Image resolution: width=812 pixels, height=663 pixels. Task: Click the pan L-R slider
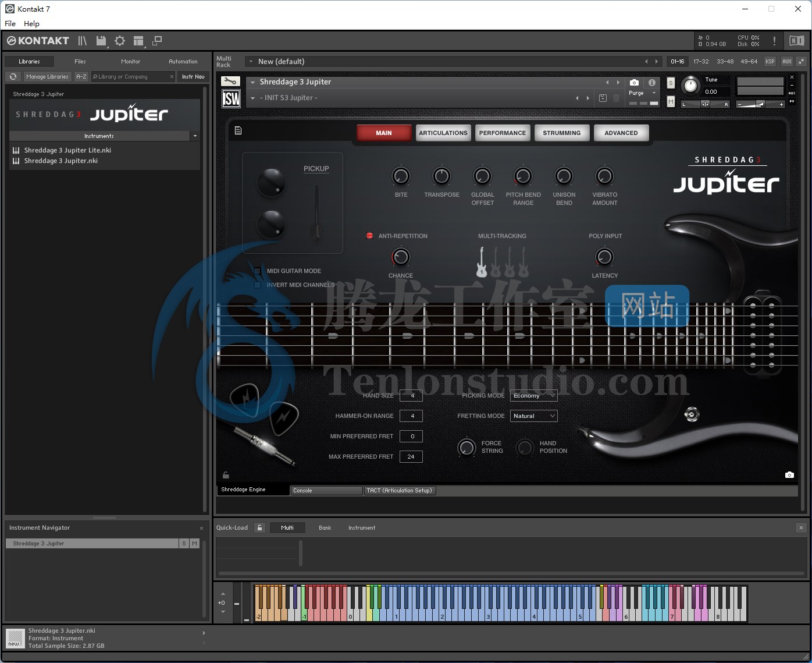[x=705, y=104]
